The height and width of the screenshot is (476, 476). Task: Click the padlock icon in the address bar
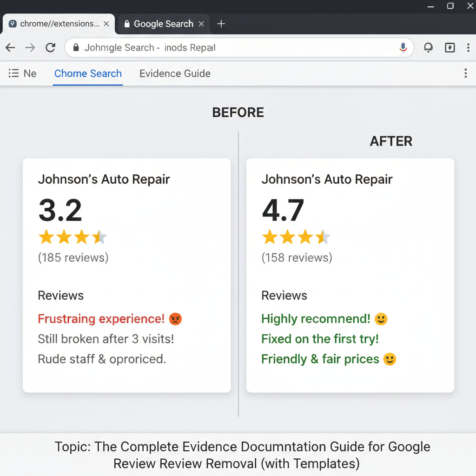tap(76, 47)
